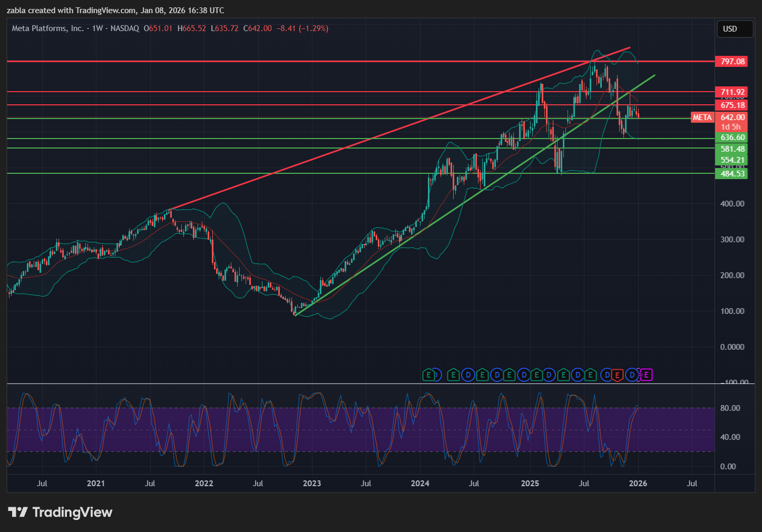Viewport: 762px width, 532px height.
Task: Click the magenta E event marker
Action: point(647,375)
